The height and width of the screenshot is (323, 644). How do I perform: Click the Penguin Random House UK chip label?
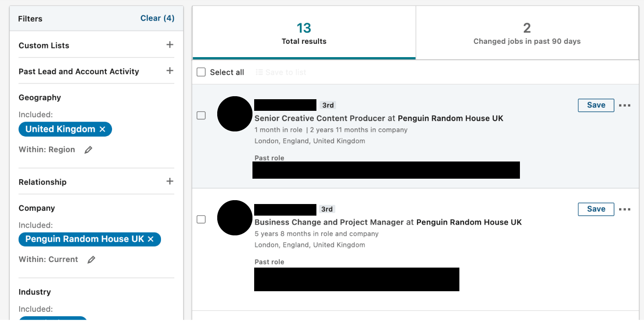[x=85, y=239]
